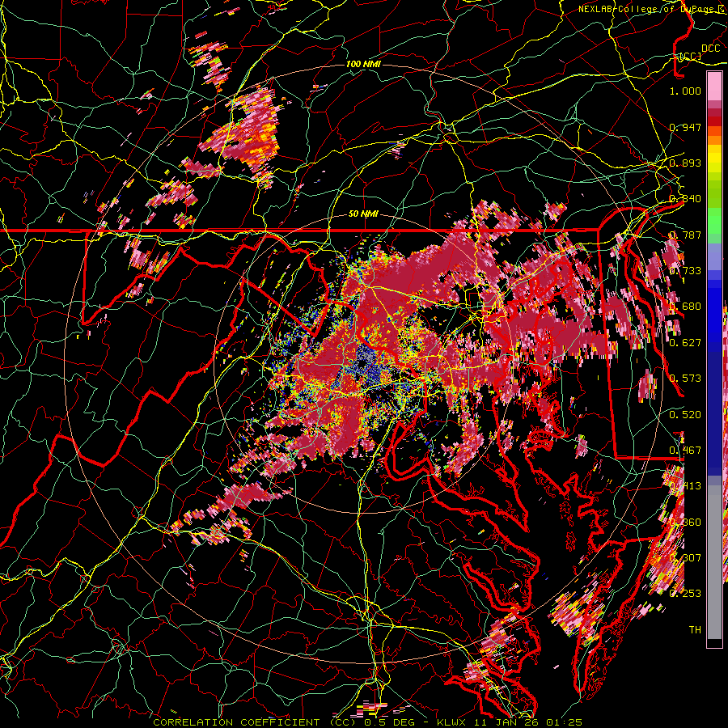Click the TH threshold label on the scale
728x728 pixels.
coord(695,630)
